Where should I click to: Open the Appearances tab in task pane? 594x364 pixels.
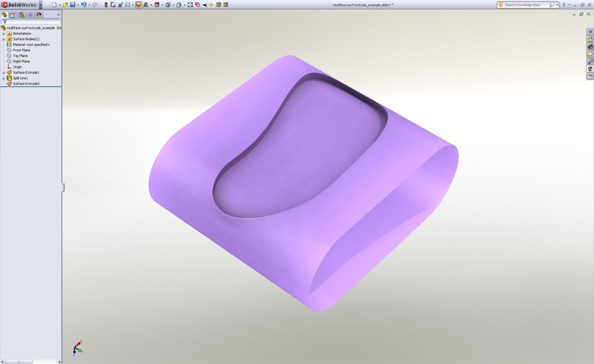[590, 68]
